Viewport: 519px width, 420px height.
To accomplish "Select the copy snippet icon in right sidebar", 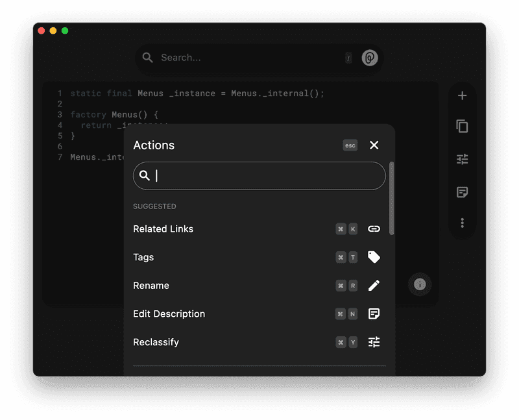I will [462, 127].
